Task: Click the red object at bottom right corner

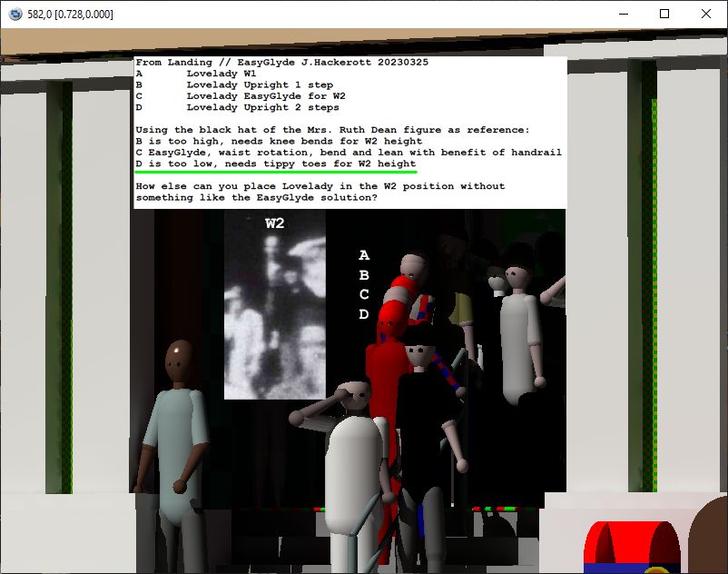Action: click(x=632, y=547)
